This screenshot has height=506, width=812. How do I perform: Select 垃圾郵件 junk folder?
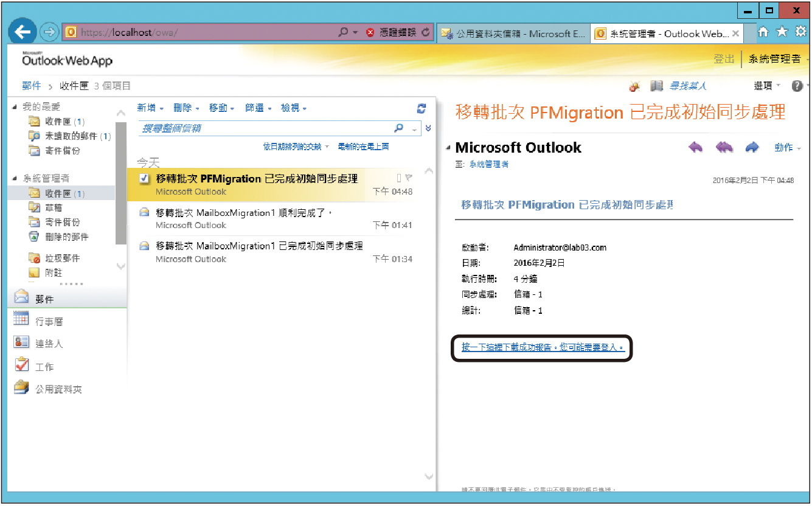55,258
